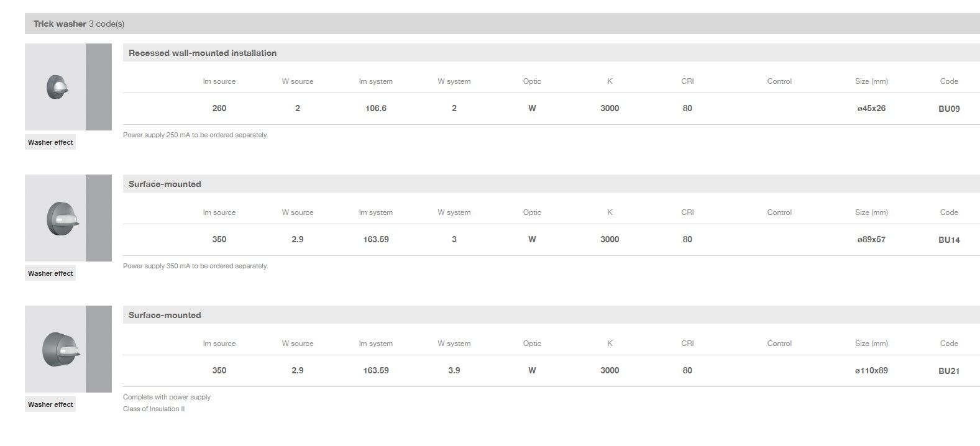This screenshot has width=980, height=446.
Task: Click the BU09 product code
Action: point(949,109)
